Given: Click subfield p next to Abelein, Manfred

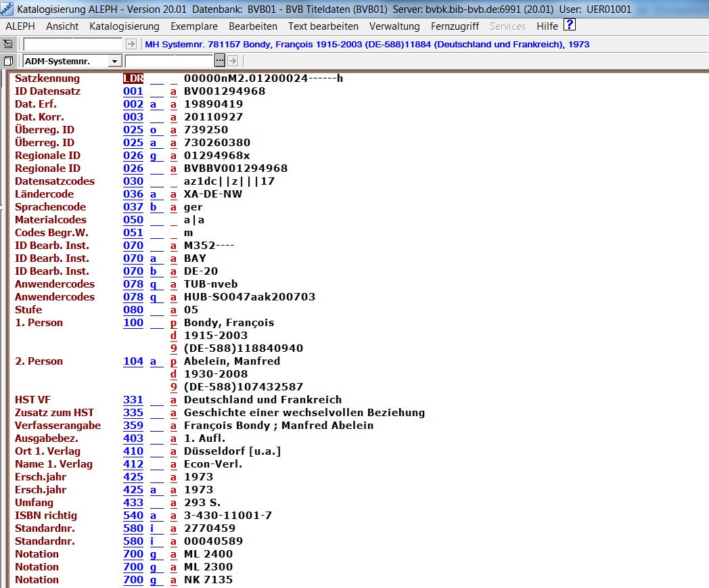Looking at the screenshot, I should (x=173, y=361).
